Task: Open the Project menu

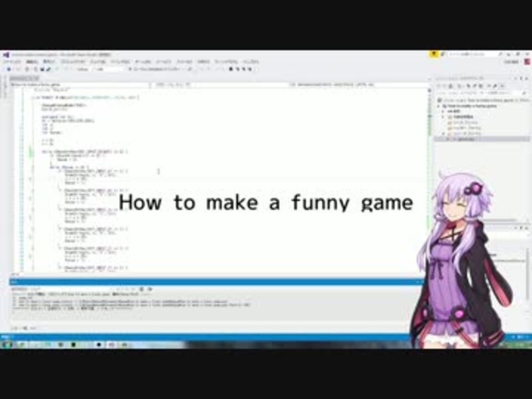Action: pyautogui.click(x=73, y=62)
